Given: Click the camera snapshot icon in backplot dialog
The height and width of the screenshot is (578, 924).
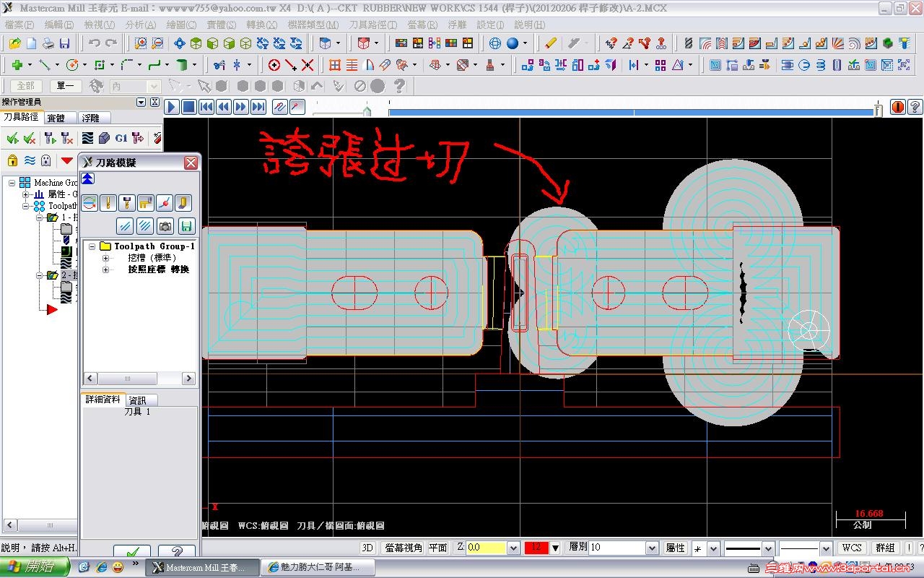Looking at the screenshot, I should (165, 226).
